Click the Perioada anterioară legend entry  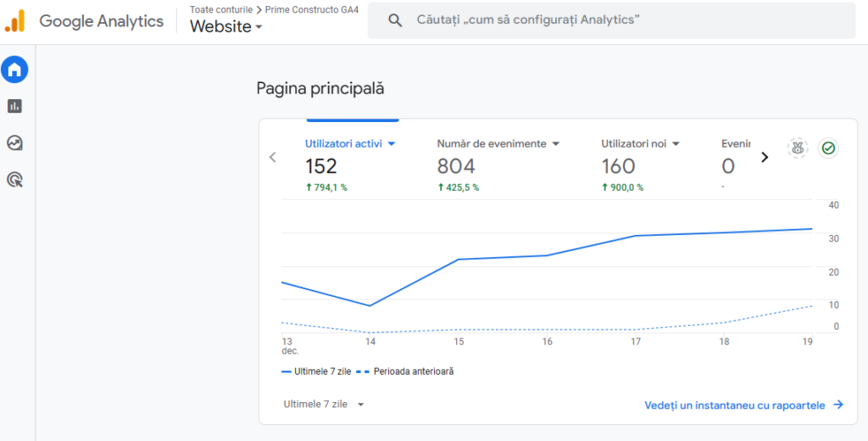coord(405,371)
